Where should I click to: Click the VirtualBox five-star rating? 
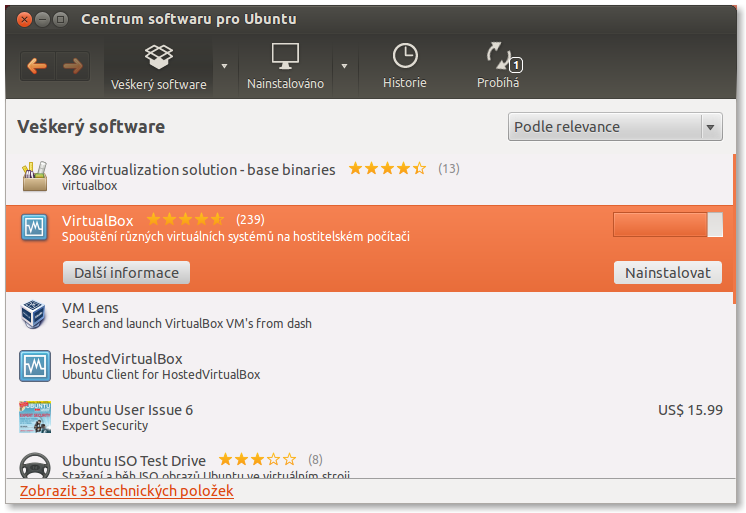(x=185, y=219)
